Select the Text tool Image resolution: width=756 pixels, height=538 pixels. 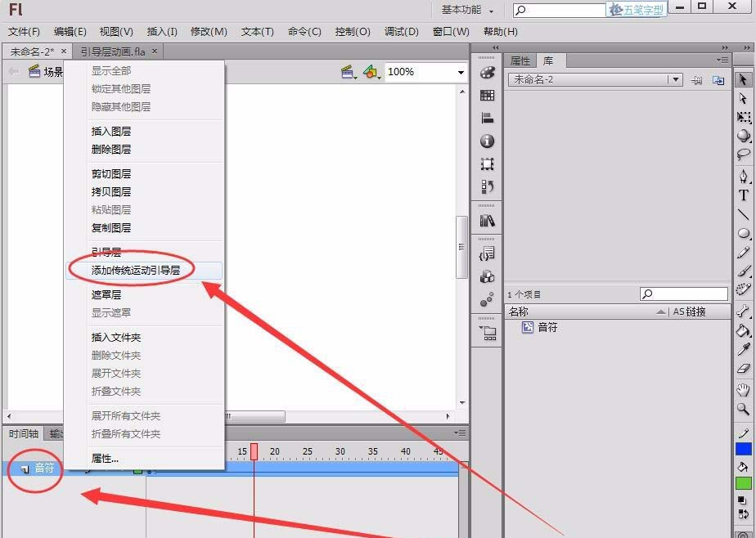[743, 195]
